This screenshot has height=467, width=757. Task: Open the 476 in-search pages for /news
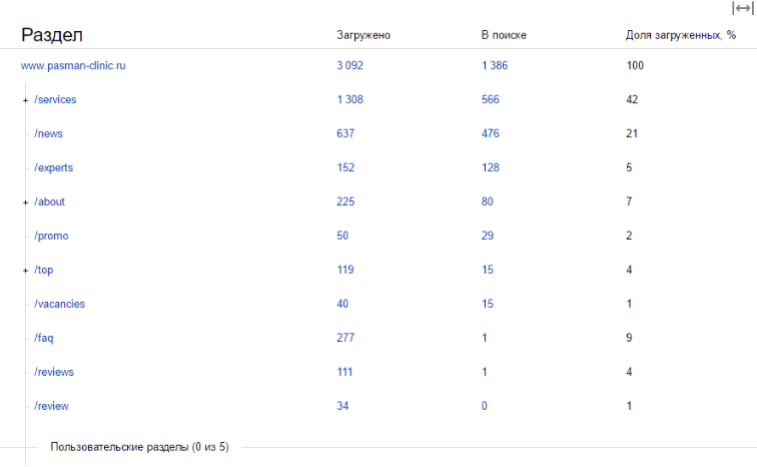[490, 134]
